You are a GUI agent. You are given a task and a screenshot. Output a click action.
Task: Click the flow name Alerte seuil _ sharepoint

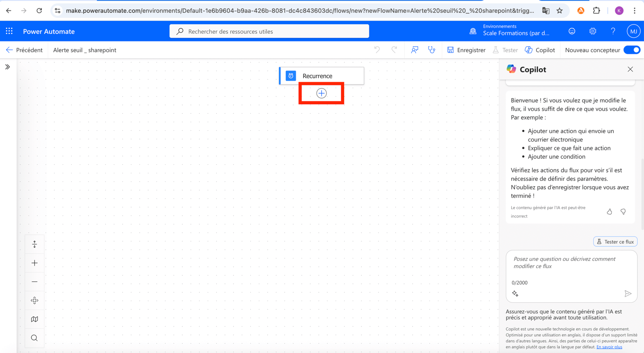click(x=85, y=50)
